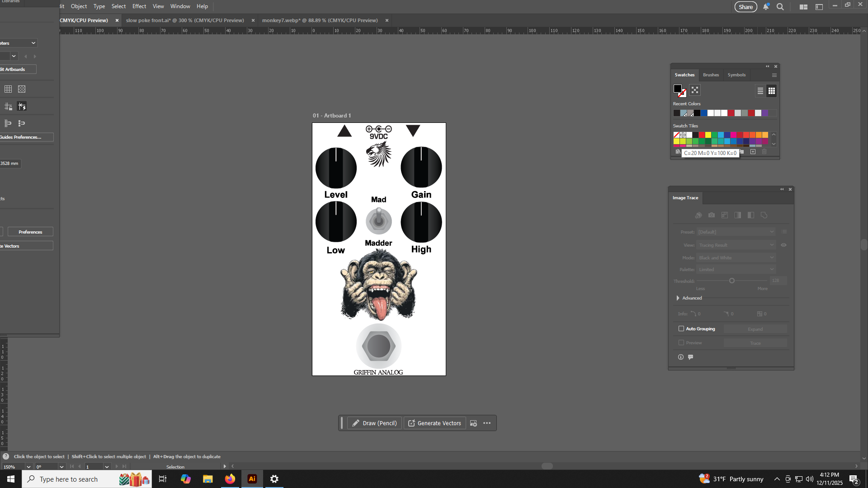
Task: Enable the Auto Grouping checkbox
Action: [681, 328]
